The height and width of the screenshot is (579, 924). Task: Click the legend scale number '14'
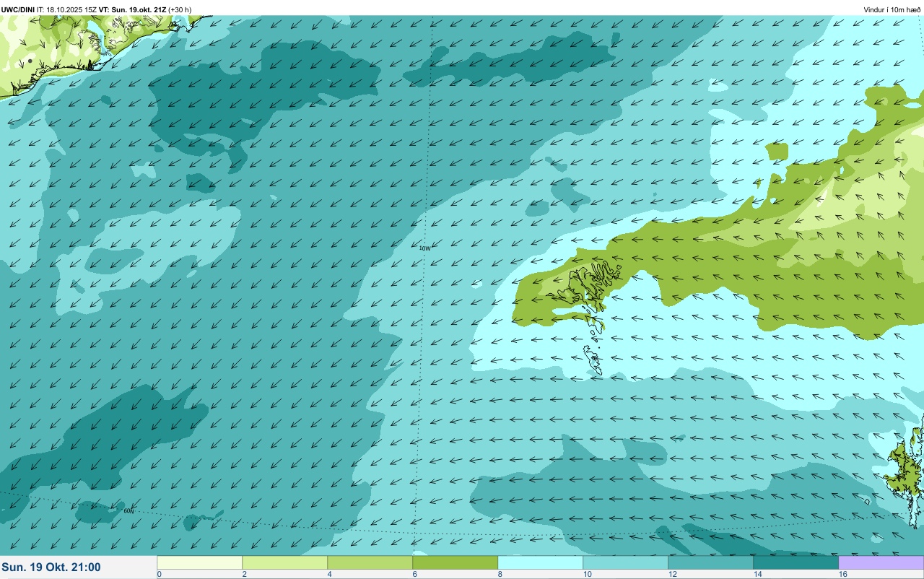click(758, 574)
